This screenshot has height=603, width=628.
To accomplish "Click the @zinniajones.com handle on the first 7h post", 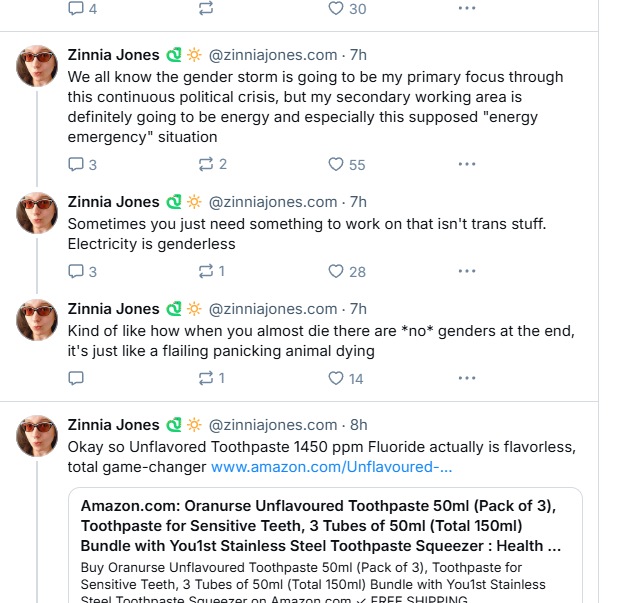I will click(273, 55).
